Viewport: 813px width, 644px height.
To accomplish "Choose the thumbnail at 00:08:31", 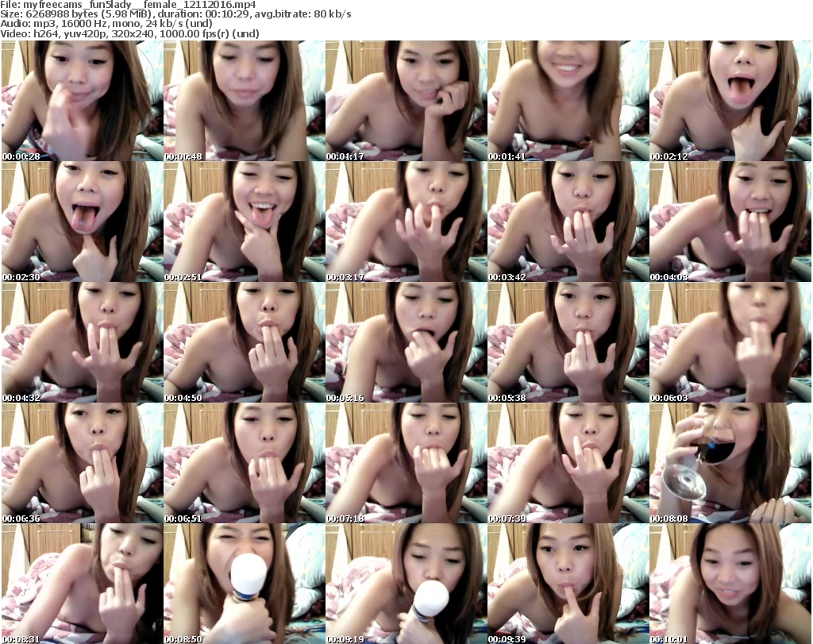I will [82, 584].
